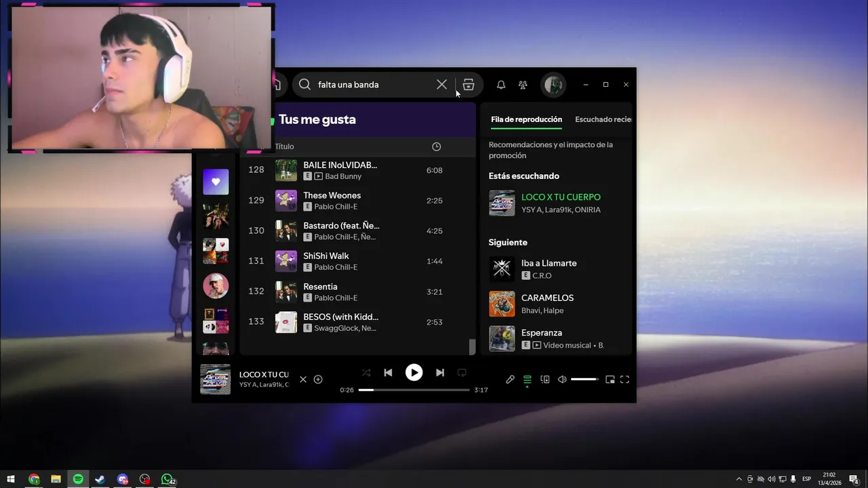Image resolution: width=868 pixels, height=488 pixels.
Task: Open the round artist avatar in sidebar
Action: [216, 286]
